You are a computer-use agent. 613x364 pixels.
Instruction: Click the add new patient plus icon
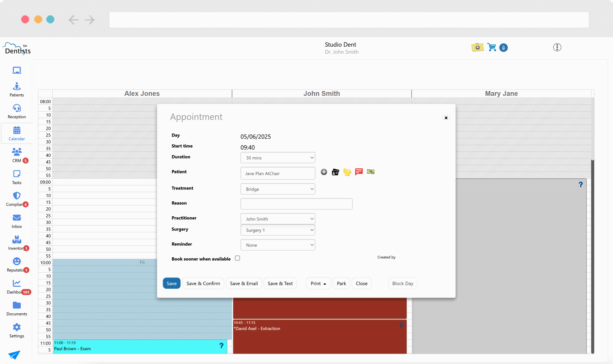pos(324,172)
